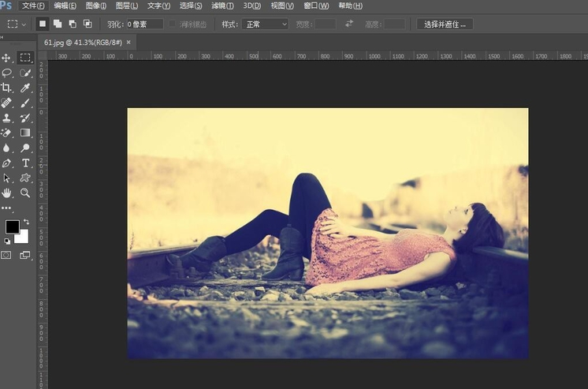This screenshot has width=588, height=389.
Task: Select the Move tool
Action: point(7,58)
